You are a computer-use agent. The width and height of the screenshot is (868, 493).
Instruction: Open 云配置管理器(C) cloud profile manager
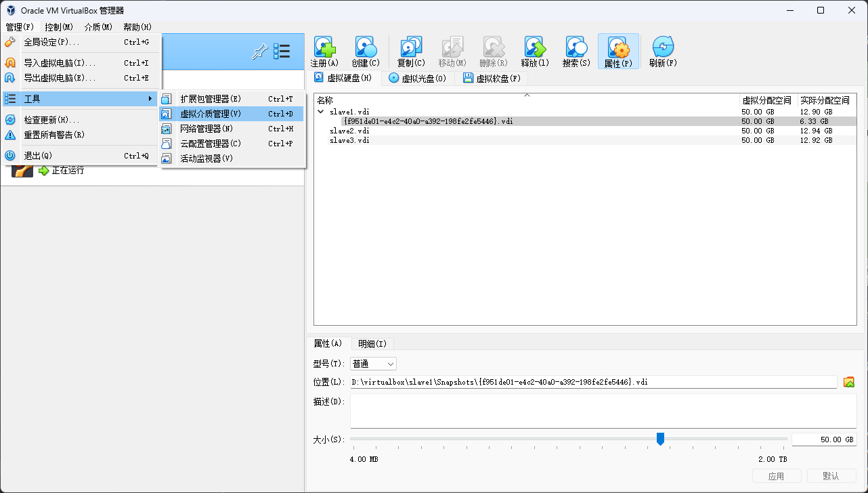click(x=232, y=144)
